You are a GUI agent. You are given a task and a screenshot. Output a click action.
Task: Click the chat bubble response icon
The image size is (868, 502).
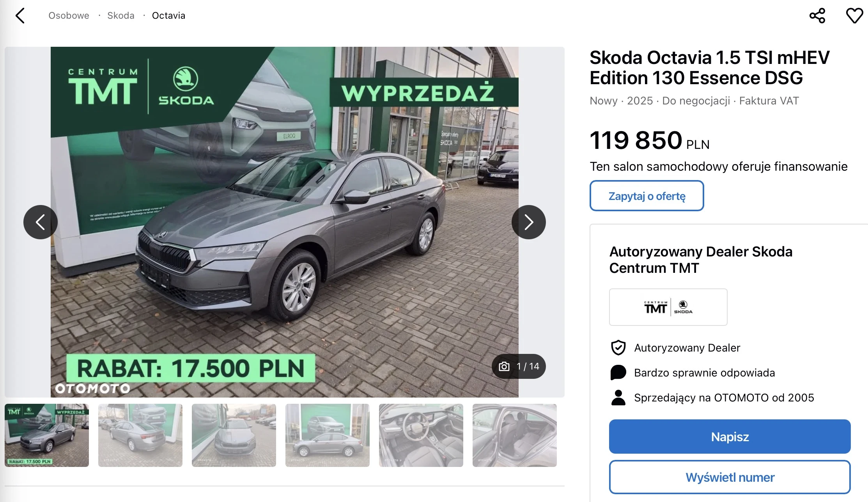pos(618,373)
